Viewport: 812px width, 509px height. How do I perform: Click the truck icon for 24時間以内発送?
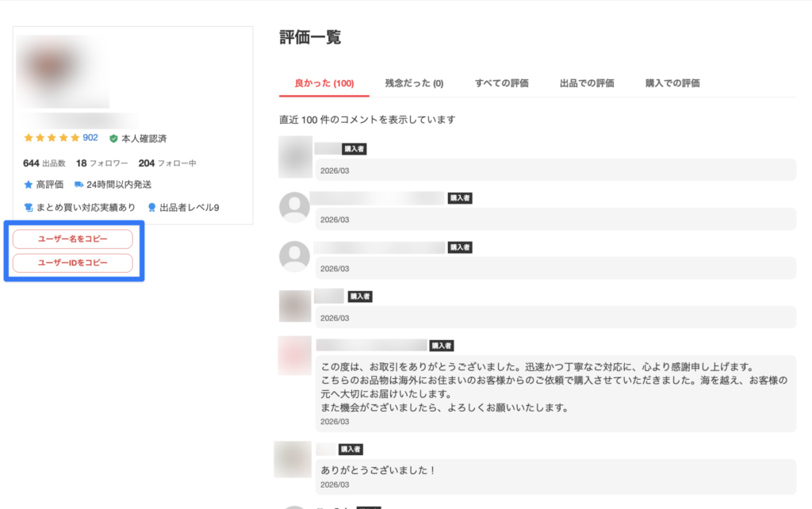(x=79, y=185)
